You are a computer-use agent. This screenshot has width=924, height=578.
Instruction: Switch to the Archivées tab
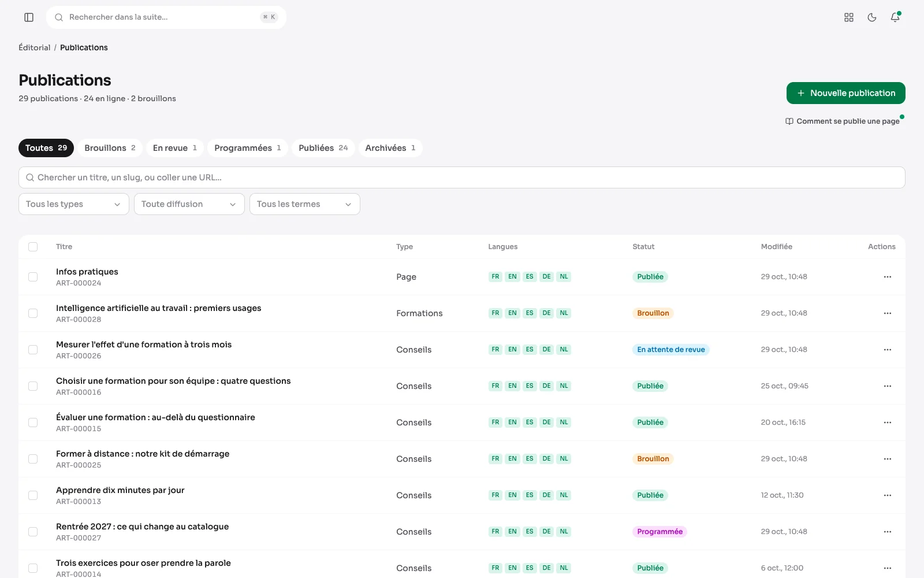click(390, 148)
